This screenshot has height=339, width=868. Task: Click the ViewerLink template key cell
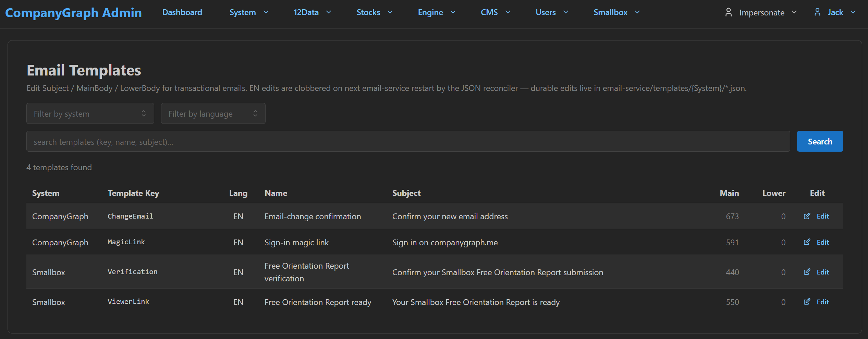point(128,302)
